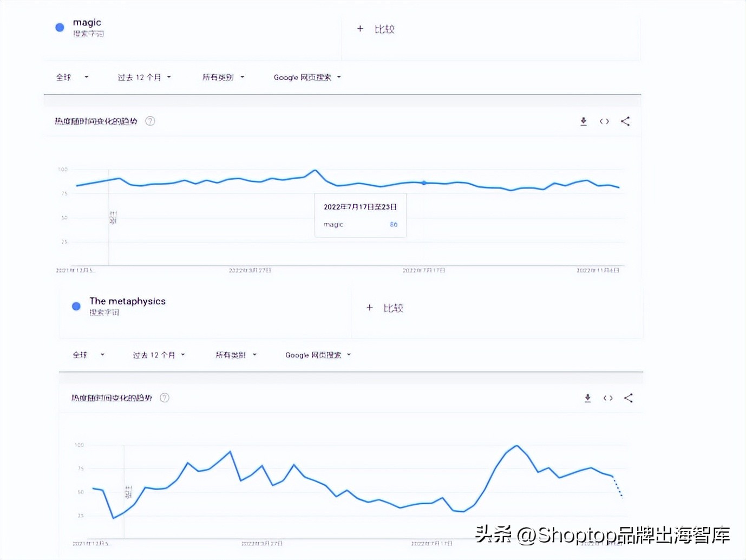Share The metaphysics trend chart
The height and width of the screenshot is (560, 746).
(x=629, y=398)
